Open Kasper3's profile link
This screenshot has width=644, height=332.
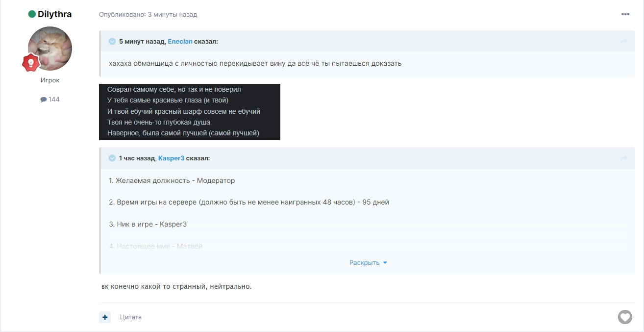click(x=171, y=158)
